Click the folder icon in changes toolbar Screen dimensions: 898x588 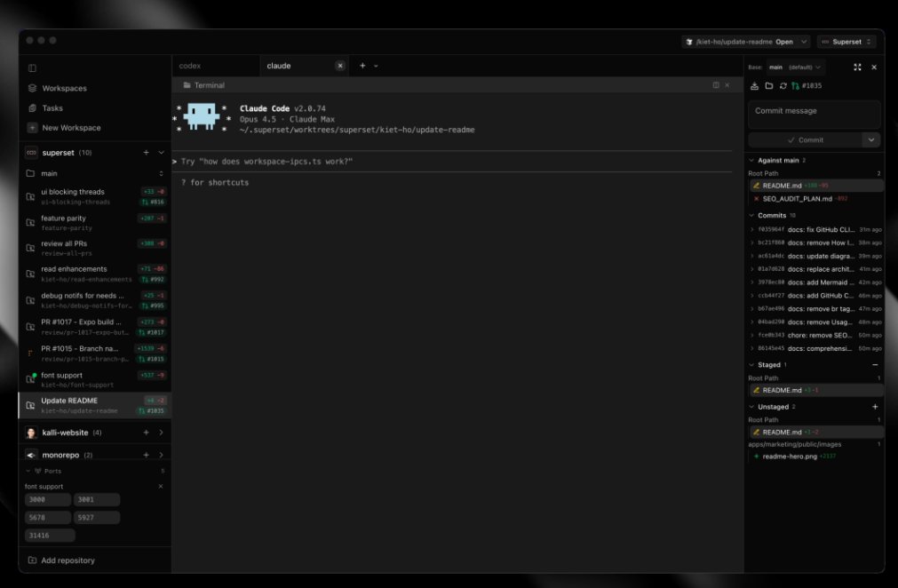pos(769,86)
